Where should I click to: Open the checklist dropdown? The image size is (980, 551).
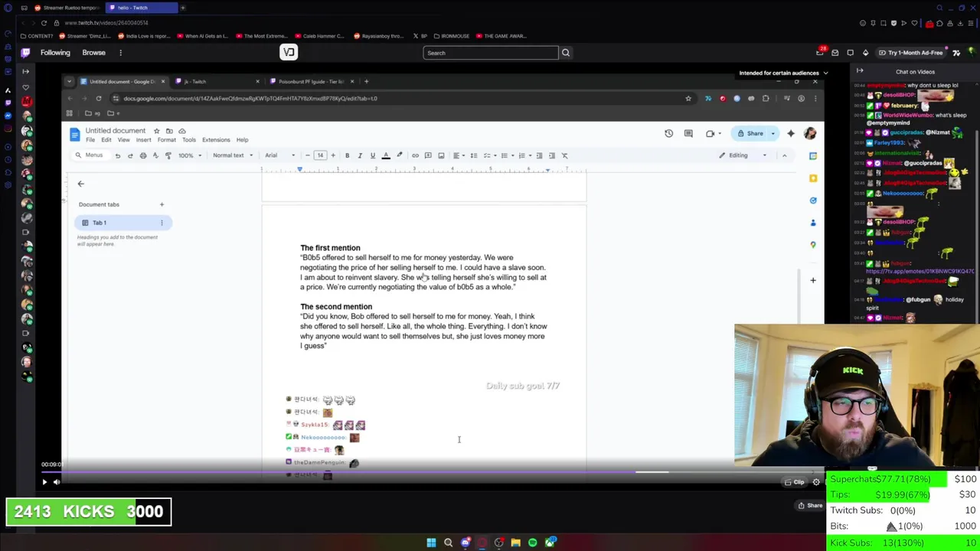490,155
